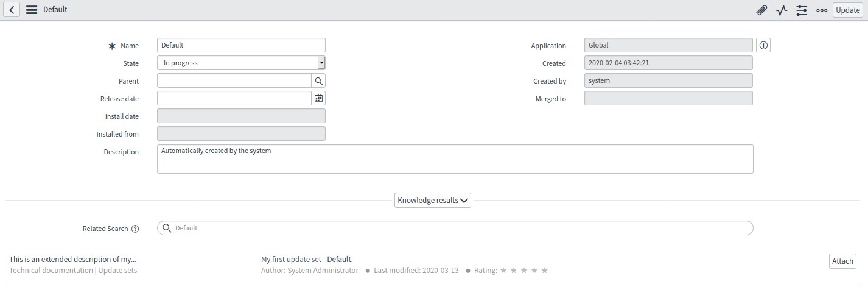Edit the Name field
Image resolution: width=868 pixels, height=295 pixels.
click(241, 45)
